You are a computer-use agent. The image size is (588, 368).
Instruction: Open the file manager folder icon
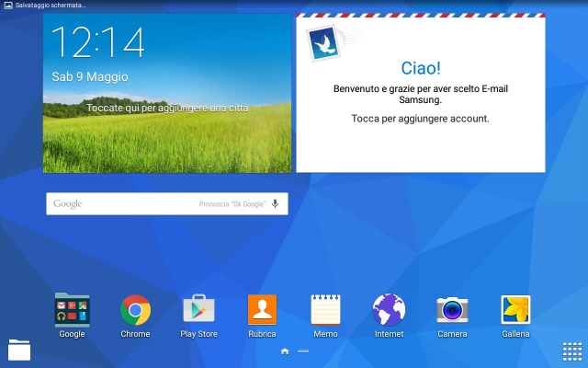pyautogui.click(x=19, y=350)
